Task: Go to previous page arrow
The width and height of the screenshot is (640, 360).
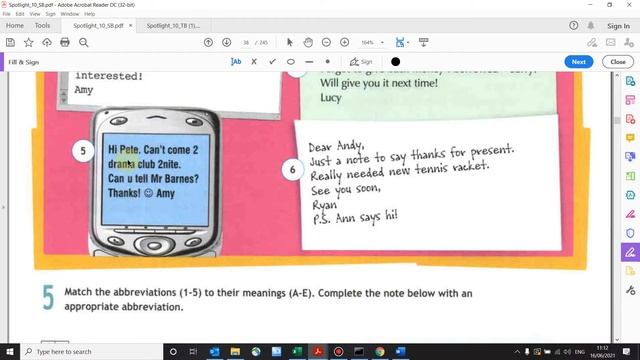Action: coord(208,42)
